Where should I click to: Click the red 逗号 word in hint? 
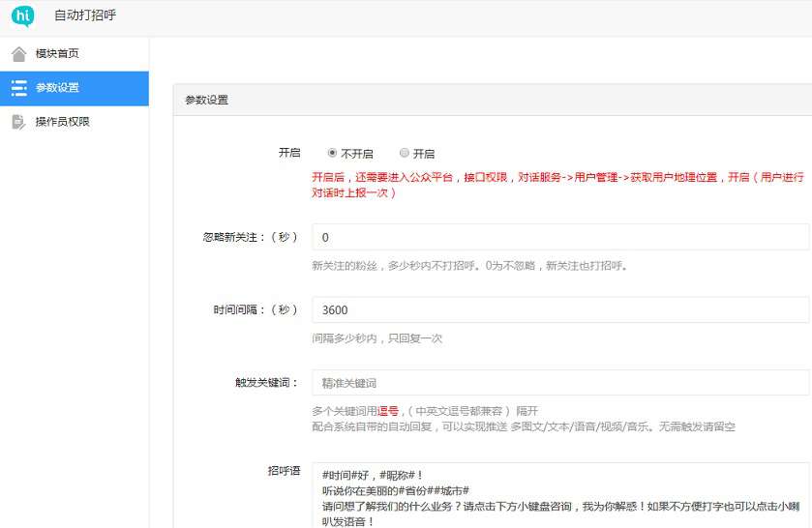coord(388,412)
